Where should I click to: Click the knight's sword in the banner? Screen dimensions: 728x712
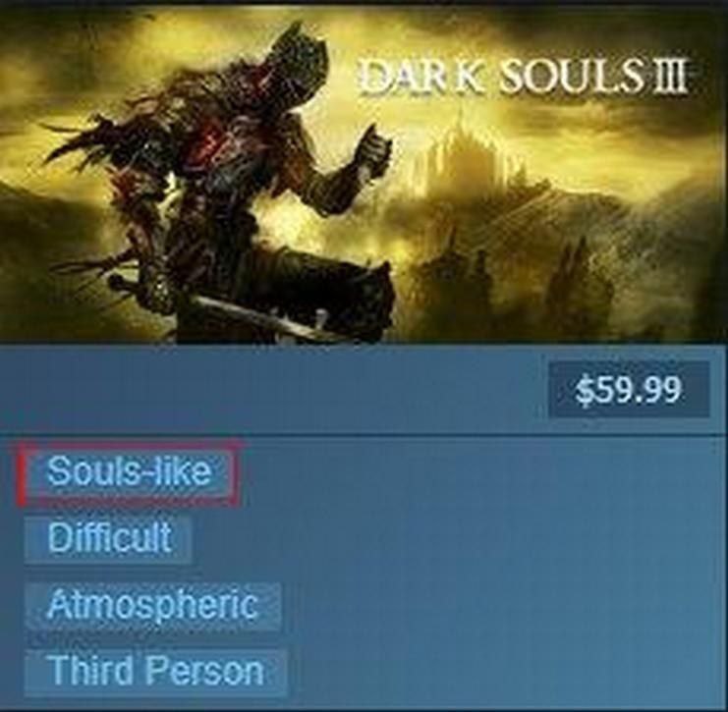pyautogui.click(x=260, y=313)
